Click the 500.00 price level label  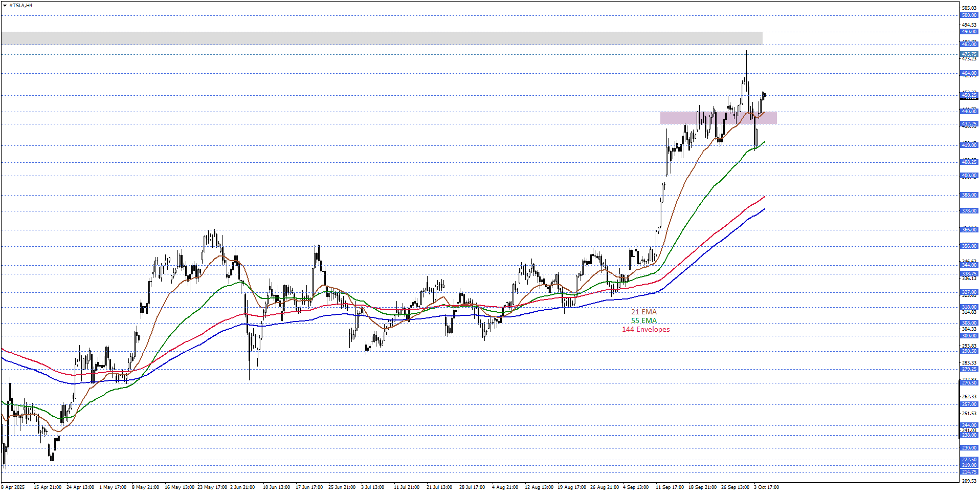[969, 15]
